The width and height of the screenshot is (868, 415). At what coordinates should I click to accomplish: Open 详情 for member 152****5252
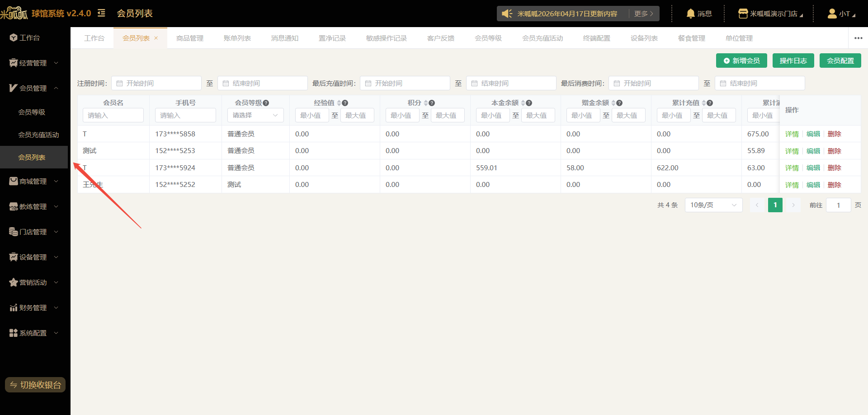click(792, 185)
